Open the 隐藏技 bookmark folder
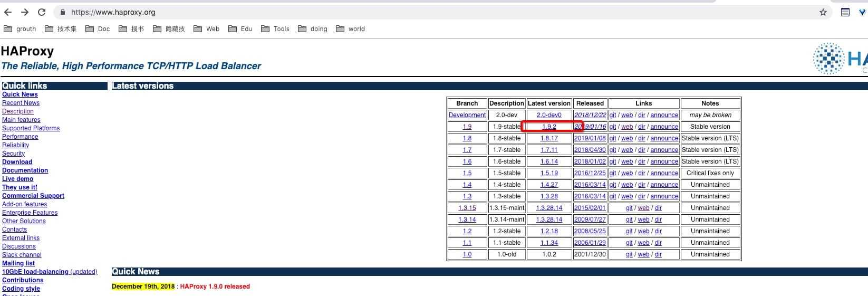Image resolution: width=868 pixels, height=296 pixels. [x=169, y=29]
